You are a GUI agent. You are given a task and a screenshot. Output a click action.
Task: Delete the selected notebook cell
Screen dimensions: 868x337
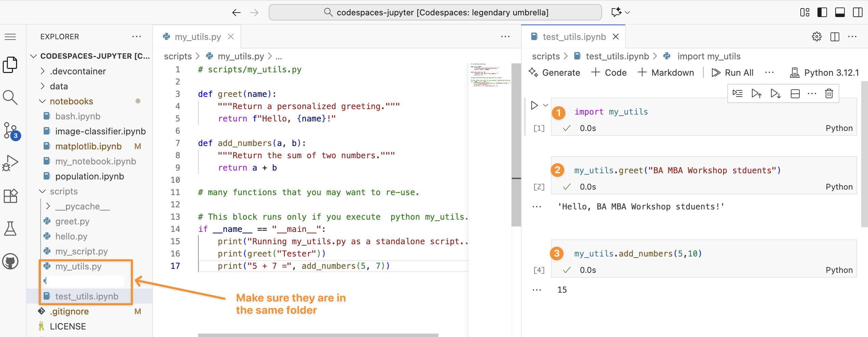point(829,93)
